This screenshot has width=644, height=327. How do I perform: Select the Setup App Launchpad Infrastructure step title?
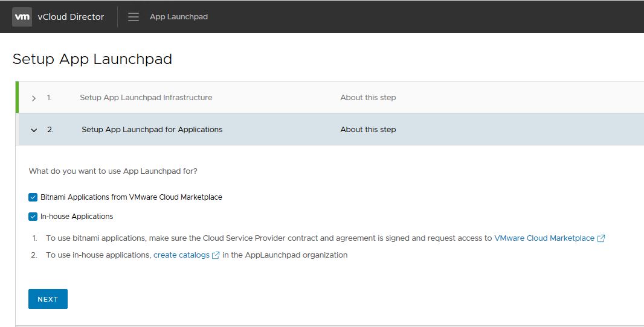coord(146,98)
